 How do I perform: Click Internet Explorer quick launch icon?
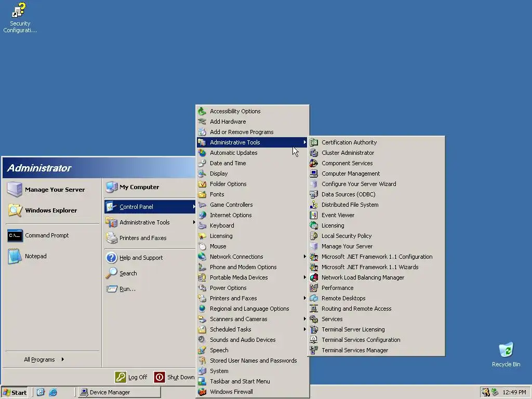pos(53,392)
